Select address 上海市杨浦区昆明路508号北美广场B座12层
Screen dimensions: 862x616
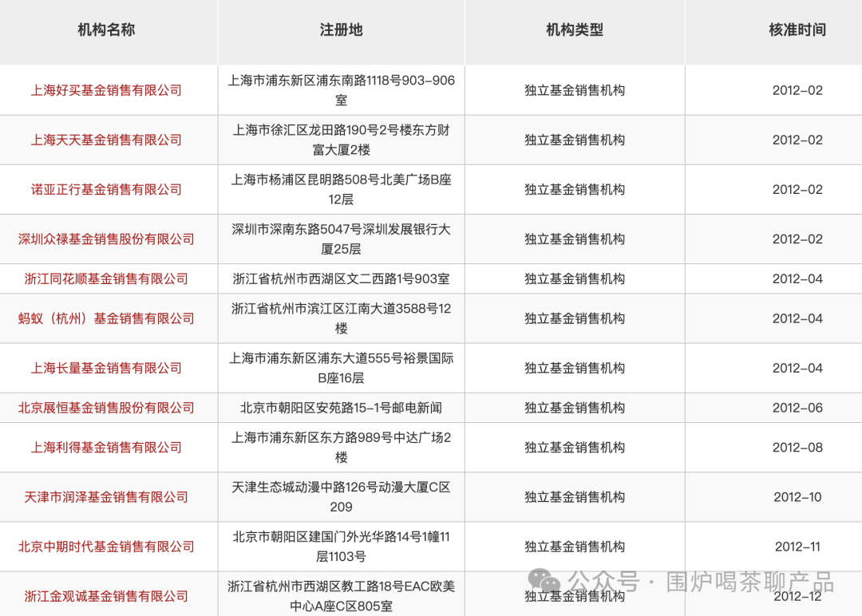[341, 189]
